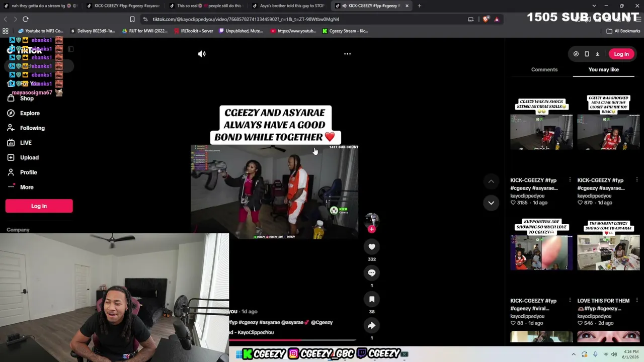Open more options for LOVE THIS FOR THEM
644x362 pixels.
click(x=637, y=301)
